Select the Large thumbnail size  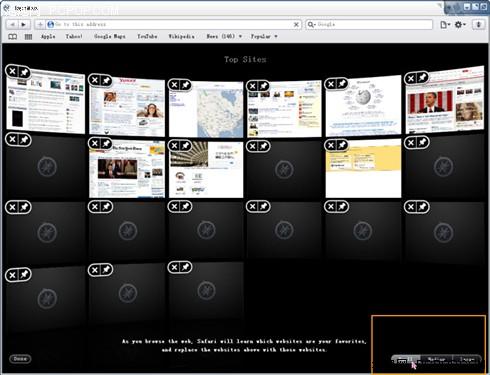[x=467, y=359]
